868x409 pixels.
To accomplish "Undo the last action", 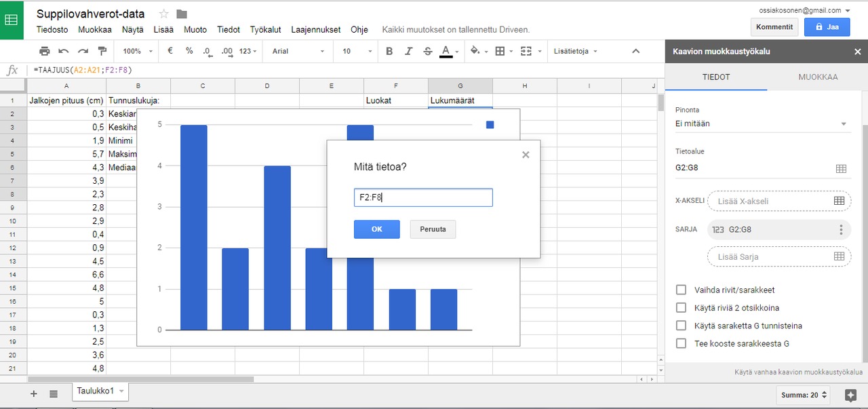I will click(x=64, y=51).
